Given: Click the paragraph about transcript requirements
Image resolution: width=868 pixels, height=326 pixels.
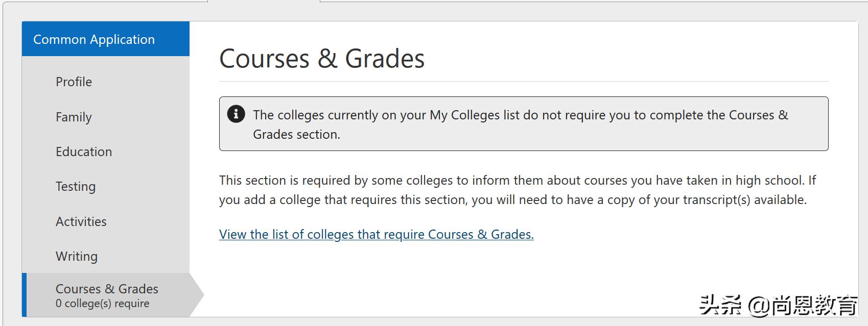Looking at the screenshot, I should [x=517, y=190].
